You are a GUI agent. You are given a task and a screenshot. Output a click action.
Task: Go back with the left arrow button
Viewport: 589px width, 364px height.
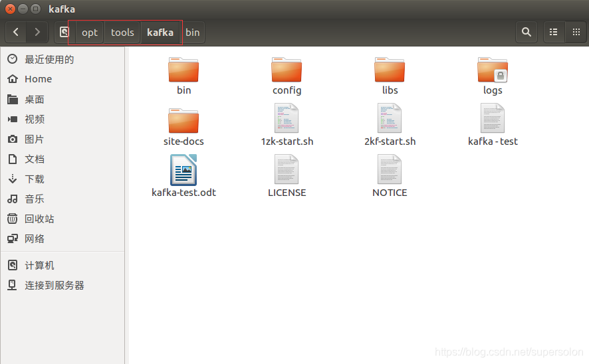click(16, 33)
